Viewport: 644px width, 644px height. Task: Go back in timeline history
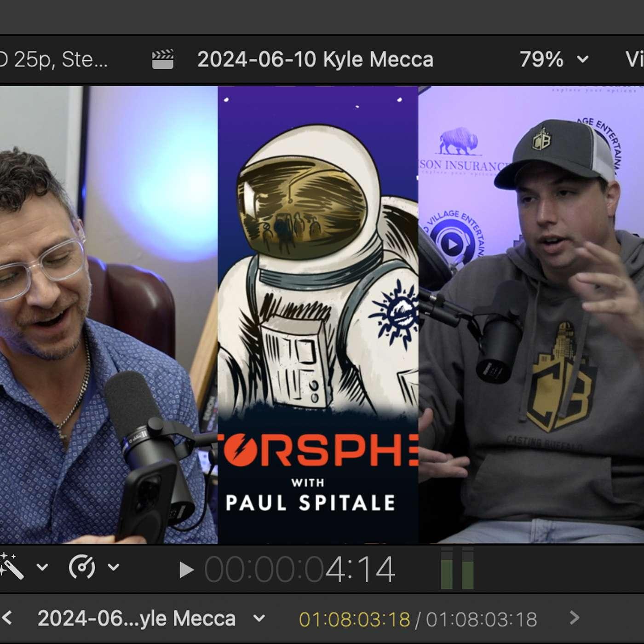click(6, 618)
